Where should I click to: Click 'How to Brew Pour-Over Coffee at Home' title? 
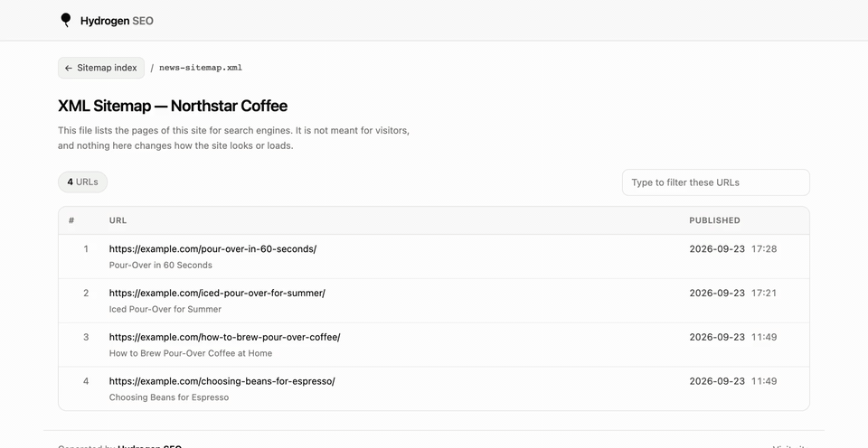[x=191, y=353]
